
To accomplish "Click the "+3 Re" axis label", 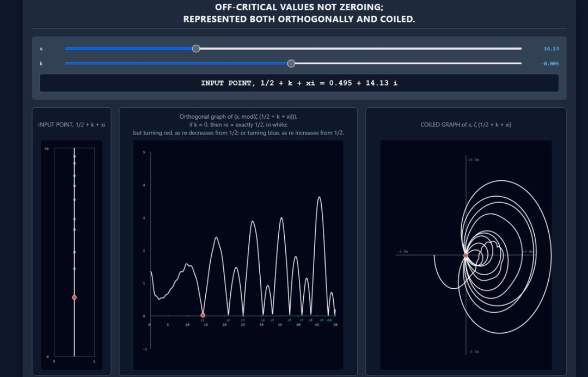I will click(x=528, y=252).
